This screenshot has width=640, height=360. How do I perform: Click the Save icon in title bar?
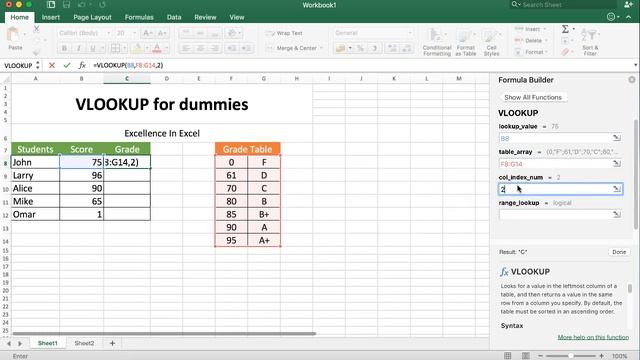66,5
